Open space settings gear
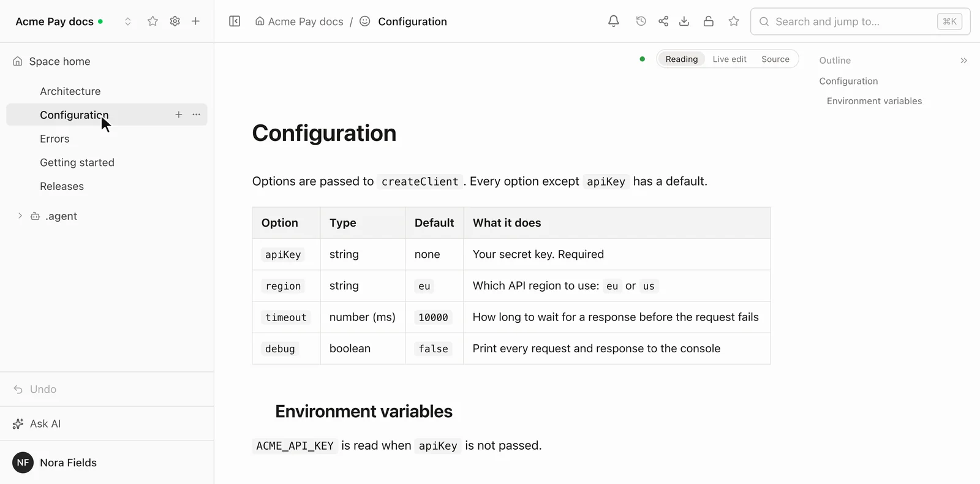The width and height of the screenshot is (980, 484). pos(175,21)
